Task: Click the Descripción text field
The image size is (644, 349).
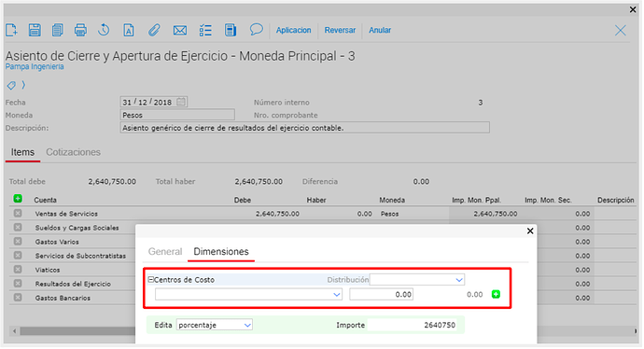Action: pyautogui.click(x=305, y=128)
